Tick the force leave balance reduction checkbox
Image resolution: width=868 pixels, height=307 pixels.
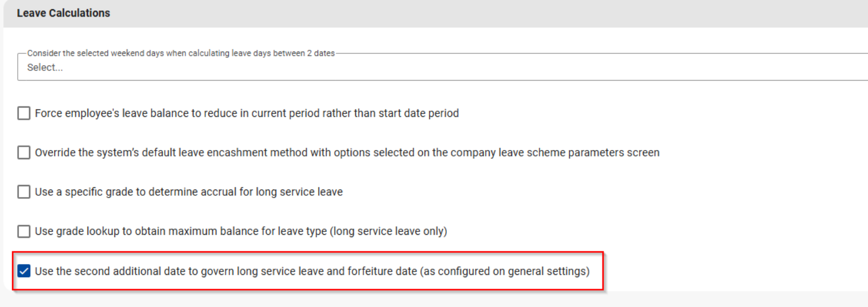pos(23,113)
